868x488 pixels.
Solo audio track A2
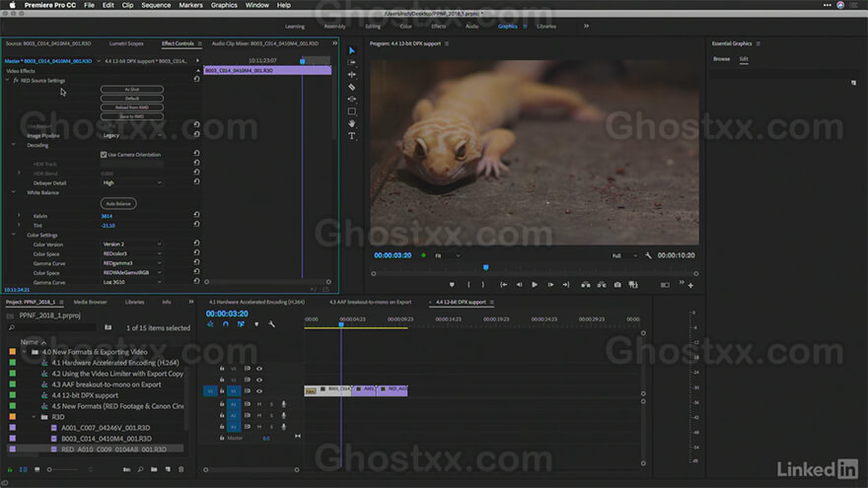[x=271, y=415]
